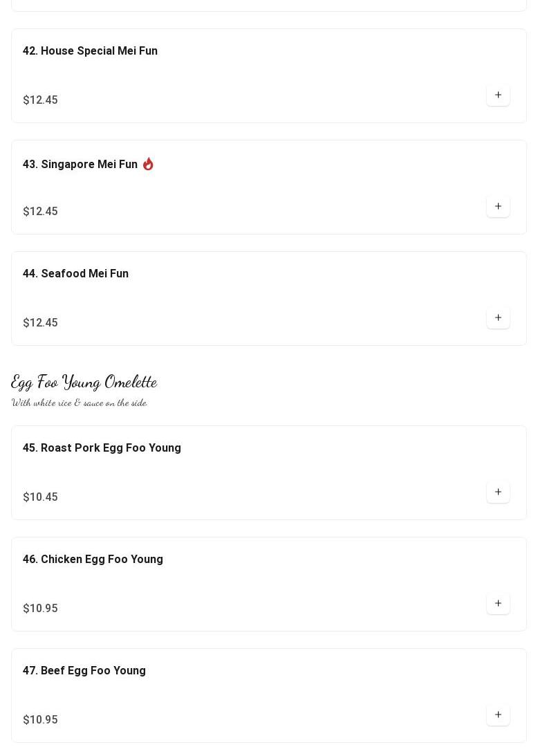Select 44. Seafood Mei Fun title

pyautogui.click(x=75, y=274)
